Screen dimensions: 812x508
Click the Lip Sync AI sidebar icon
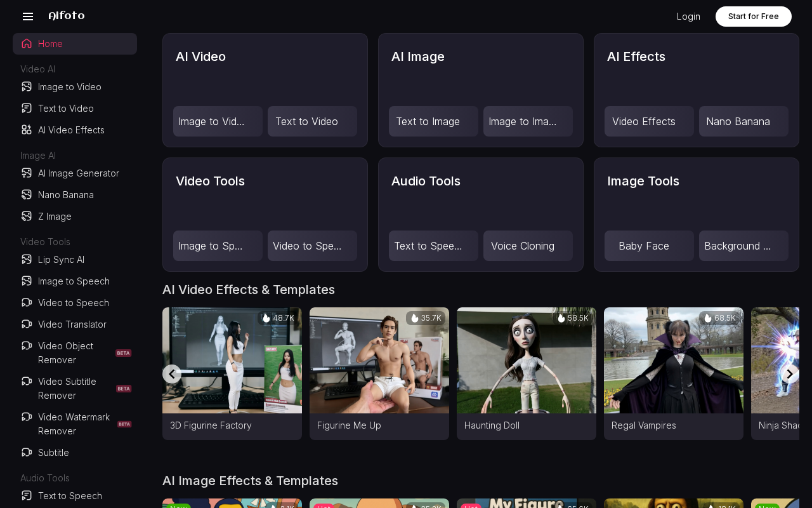pos(27,260)
